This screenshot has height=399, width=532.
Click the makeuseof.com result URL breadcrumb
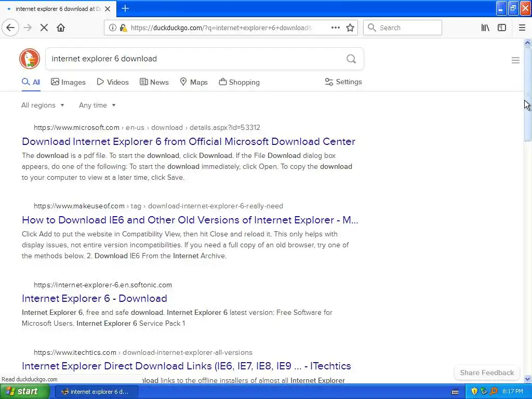(x=158, y=206)
